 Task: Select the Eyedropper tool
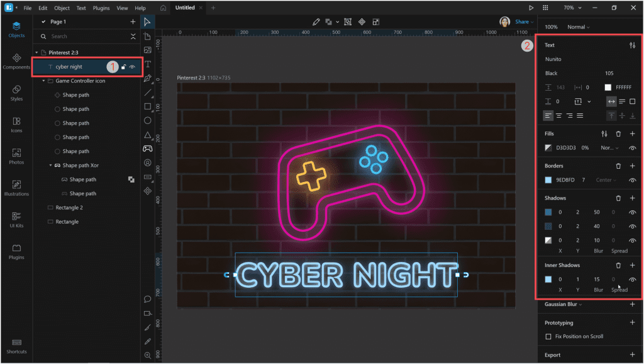click(x=147, y=341)
